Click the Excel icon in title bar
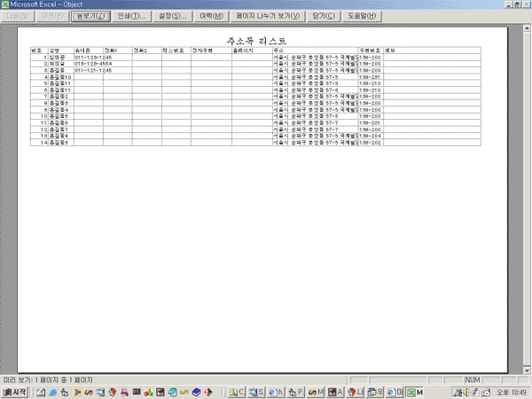This screenshot has width=532, height=399. click(5, 4)
